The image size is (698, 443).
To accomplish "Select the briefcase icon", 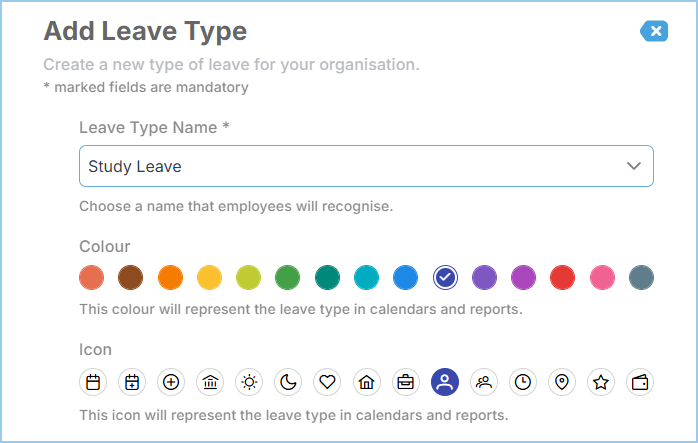I will click(x=406, y=382).
